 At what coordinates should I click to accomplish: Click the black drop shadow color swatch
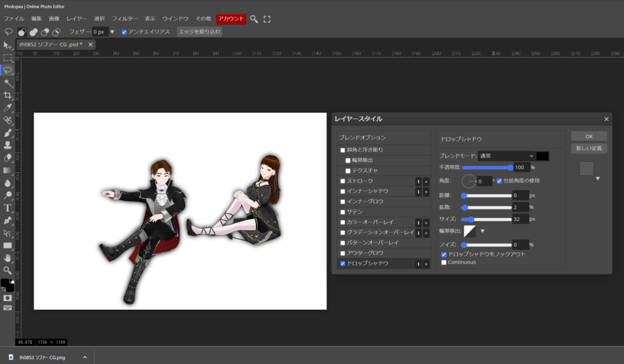[x=542, y=156]
